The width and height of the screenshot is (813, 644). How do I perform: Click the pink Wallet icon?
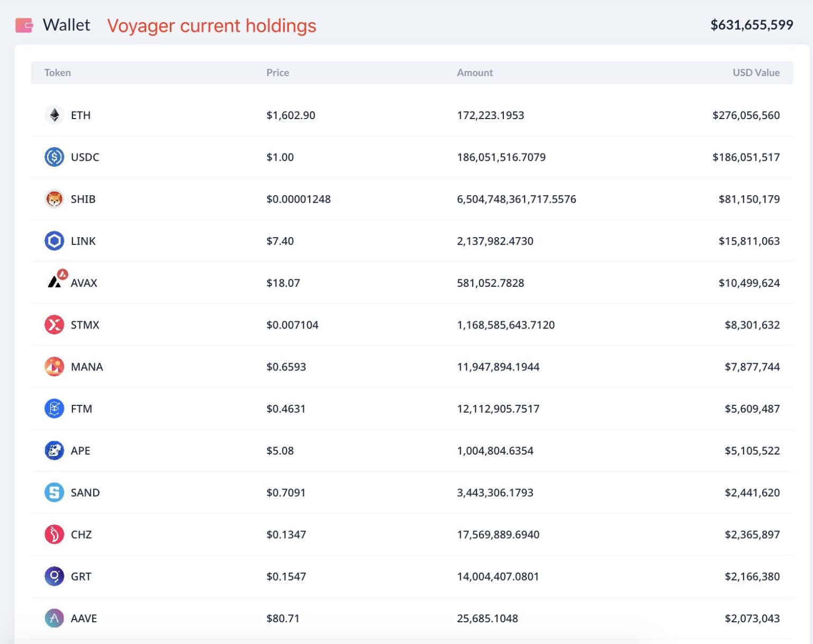tap(24, 25)
